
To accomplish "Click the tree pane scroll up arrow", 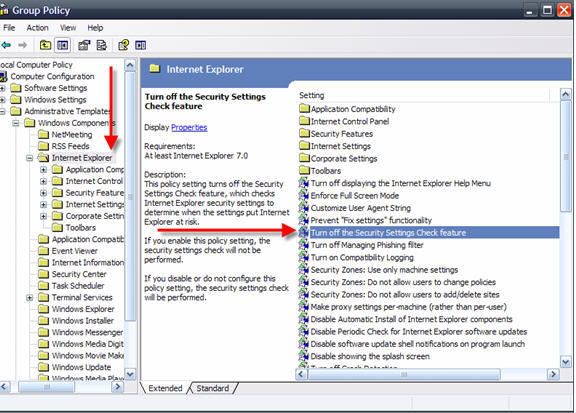I will (x=130, y=65).
